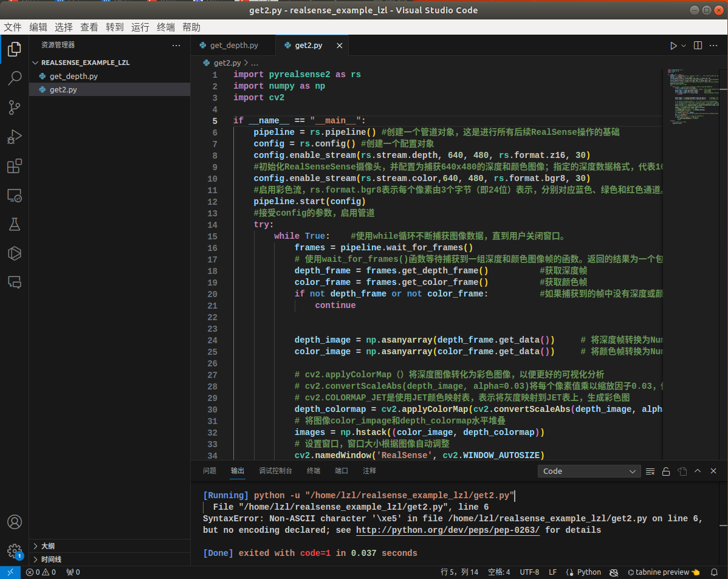Click the UTF-8 encoding status button
Screen dimensions: 728x579
tap(529, 572)
